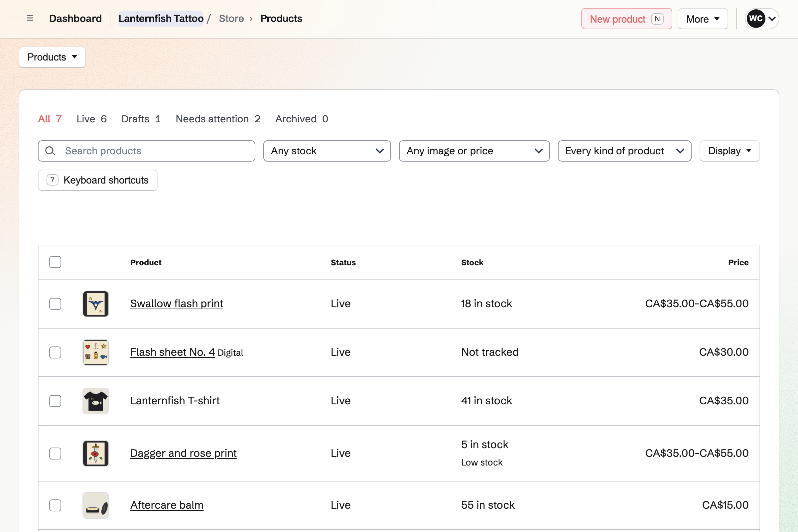Switch to the Drafts tab
The image size is (798, 532).
141,119
